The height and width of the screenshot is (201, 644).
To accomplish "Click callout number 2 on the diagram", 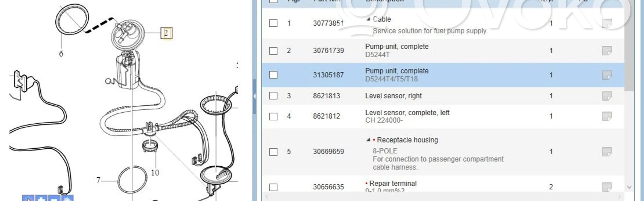I will click(166, 33).
